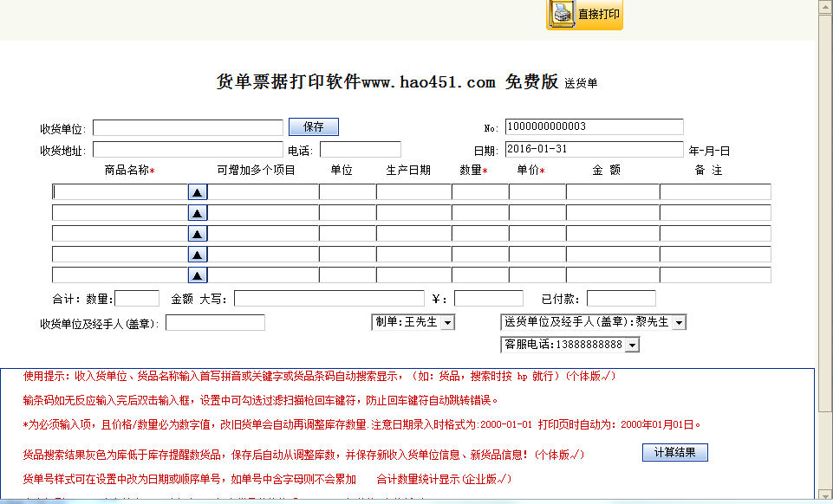Image resolution: width=833 pixels, height=504 pixels.
Task: Click the 日期 field showing 2016-01-31
Action: [594, 149]
